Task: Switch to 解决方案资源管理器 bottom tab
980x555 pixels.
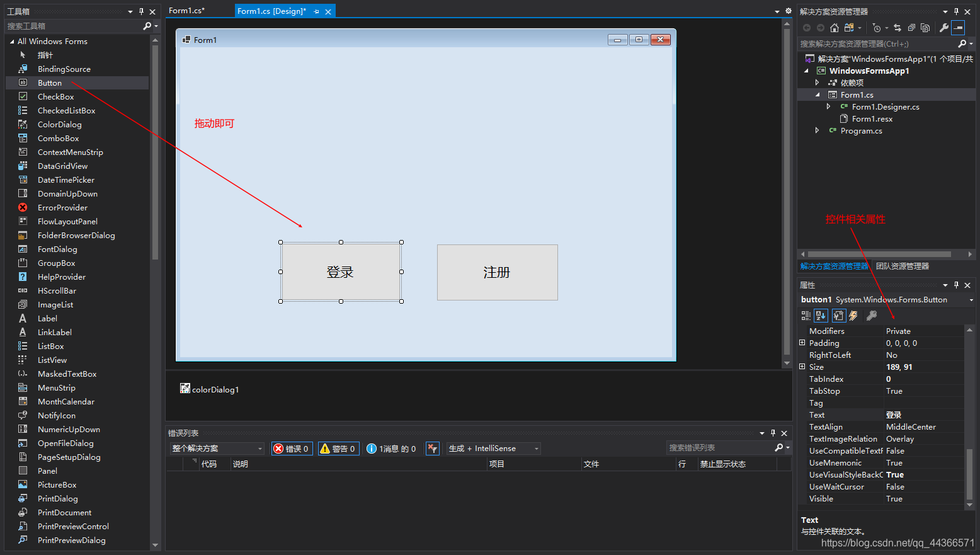Action: [x=834, y=266]
